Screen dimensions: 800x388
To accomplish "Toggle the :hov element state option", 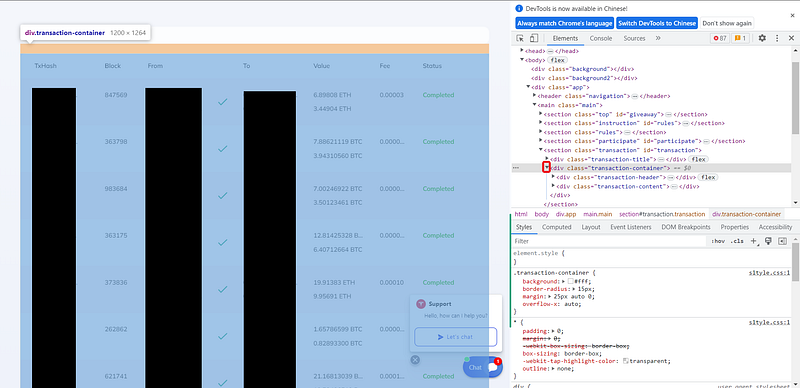I will click(x=718, y=241).
